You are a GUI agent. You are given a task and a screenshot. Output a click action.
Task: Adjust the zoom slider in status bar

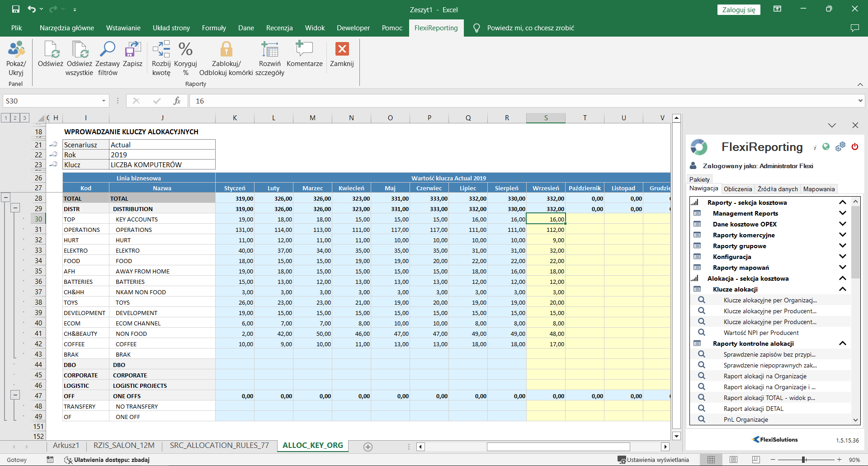[804, 460]
